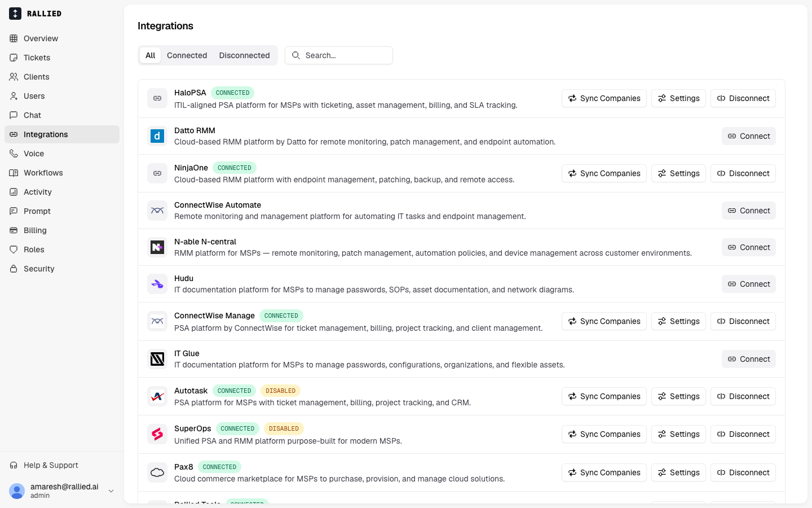The image size is (812, 508).
Task: Click the user avatar for amaresh@rallied.ai
Action: [17, 491]
